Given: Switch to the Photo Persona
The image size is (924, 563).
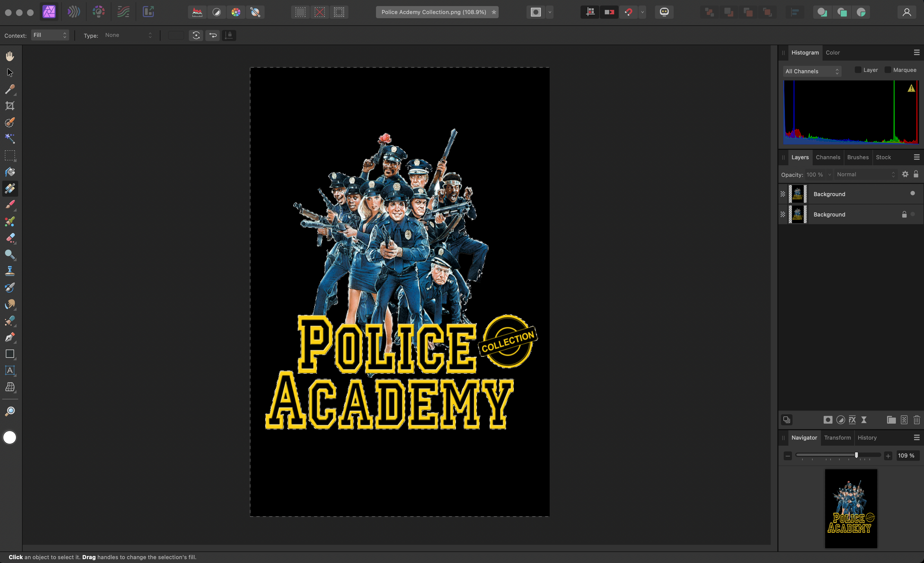Looking at the screenshot, I should [49, 12].
